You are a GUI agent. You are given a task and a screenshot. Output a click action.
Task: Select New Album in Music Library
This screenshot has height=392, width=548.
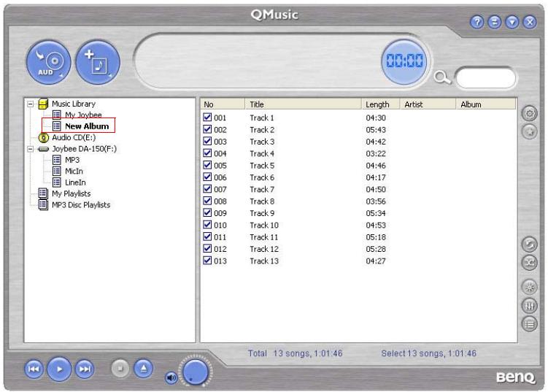87,126
